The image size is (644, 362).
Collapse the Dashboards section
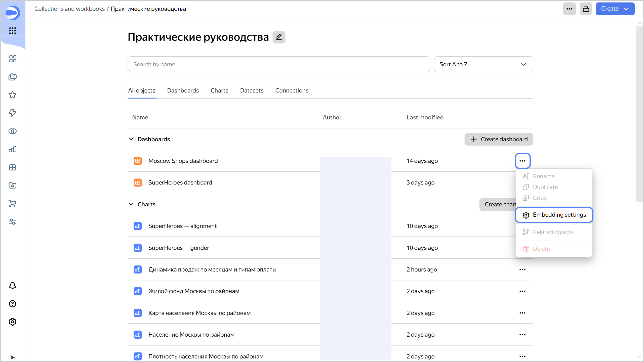(131, 139)
